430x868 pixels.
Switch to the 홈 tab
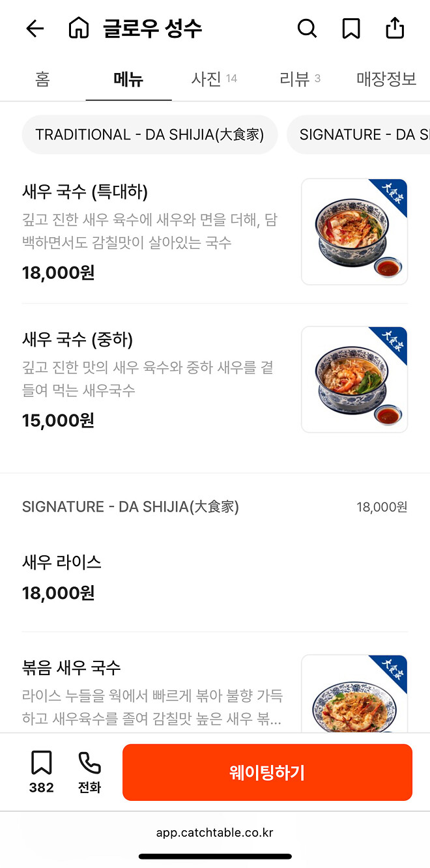(x=42, y=79)
